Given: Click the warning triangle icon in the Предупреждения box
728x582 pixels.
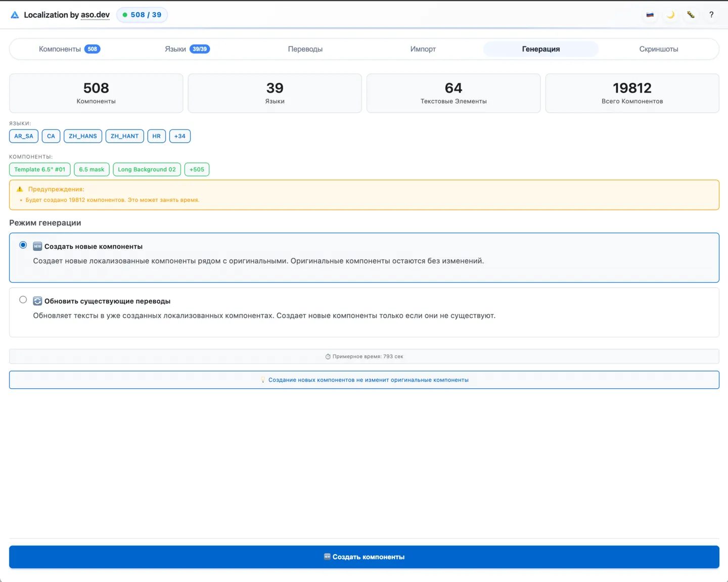Looking at the screenshot, I should point(20,189).
